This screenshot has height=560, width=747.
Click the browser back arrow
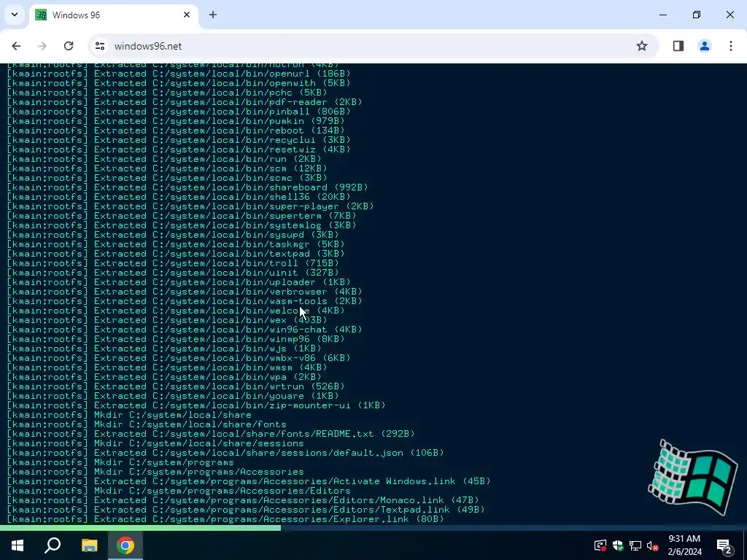pos(16,46)
